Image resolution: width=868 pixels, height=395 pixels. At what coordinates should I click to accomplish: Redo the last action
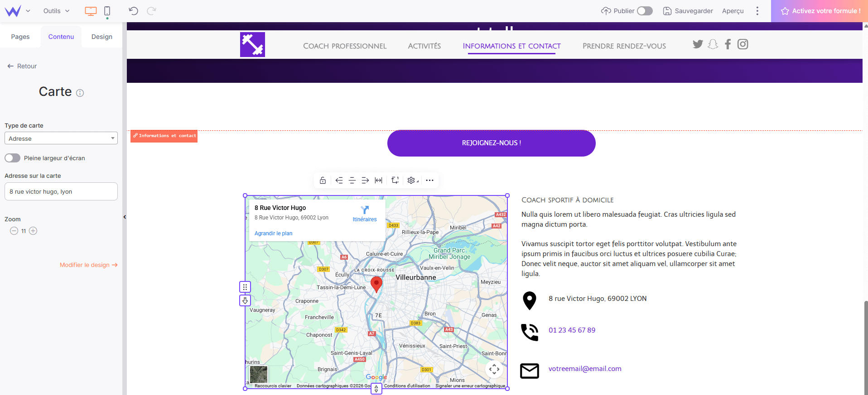151,11
